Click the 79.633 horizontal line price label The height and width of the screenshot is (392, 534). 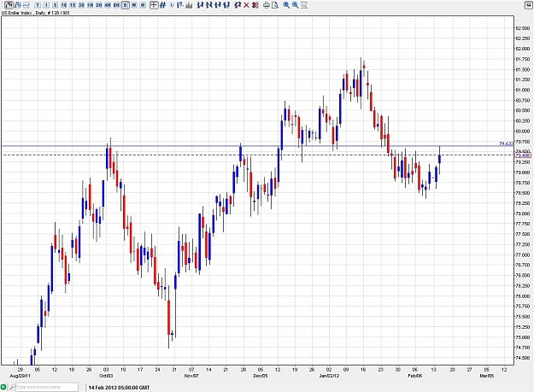[x=506, y=144]
